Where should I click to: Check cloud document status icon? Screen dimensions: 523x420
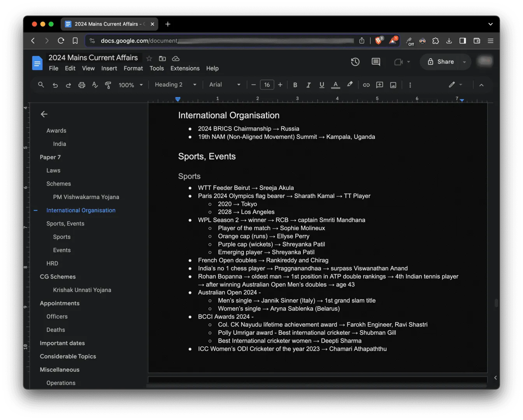click(176, 58)
